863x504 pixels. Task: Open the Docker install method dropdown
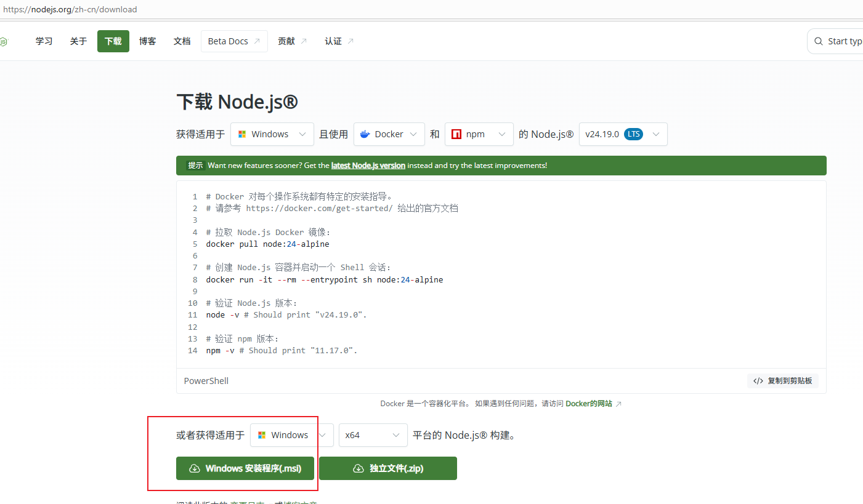pyautogui.click(x=389, y=134)
